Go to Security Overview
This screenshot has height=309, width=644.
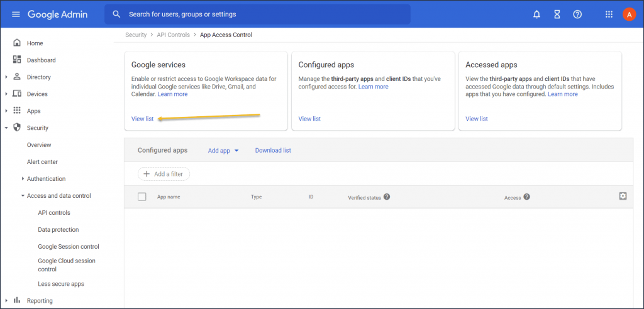[39, 145]
